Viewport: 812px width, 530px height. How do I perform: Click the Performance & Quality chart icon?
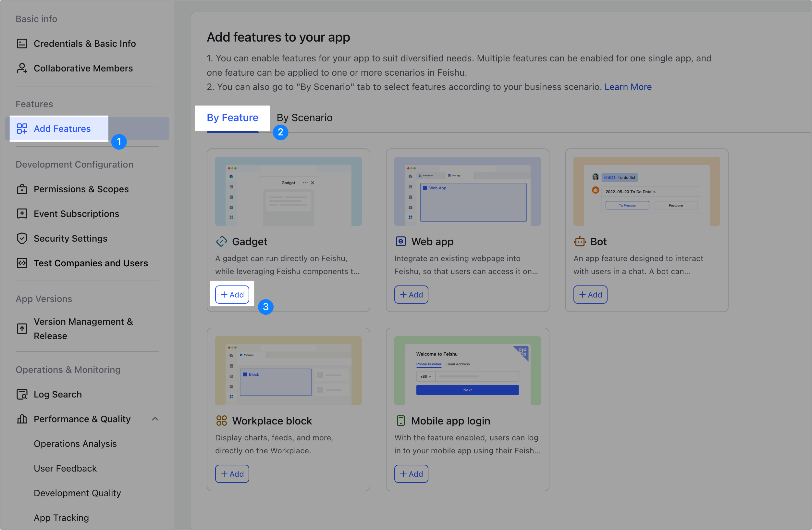tap(22, 419)
